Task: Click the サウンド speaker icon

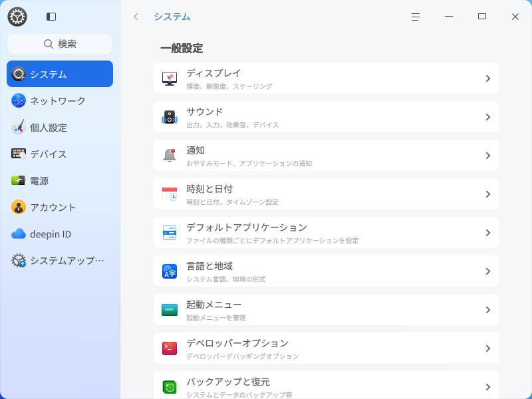Action: tap(170, 117)
